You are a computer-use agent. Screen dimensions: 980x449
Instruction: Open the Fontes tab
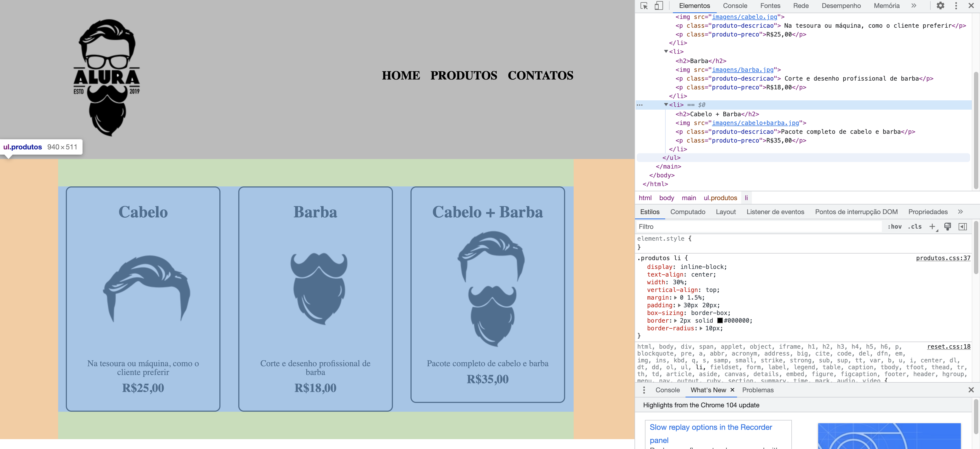pos(770,6)
